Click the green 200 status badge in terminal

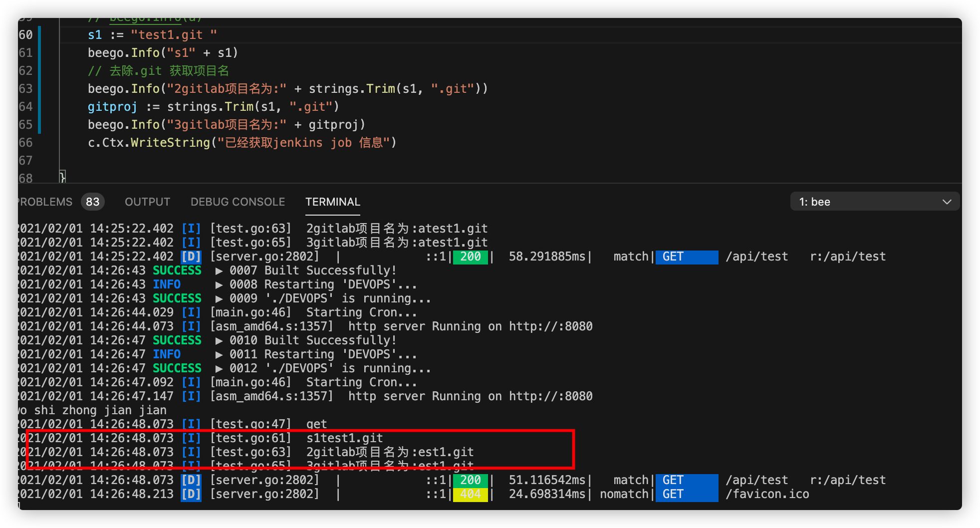[x=470, y=257]
